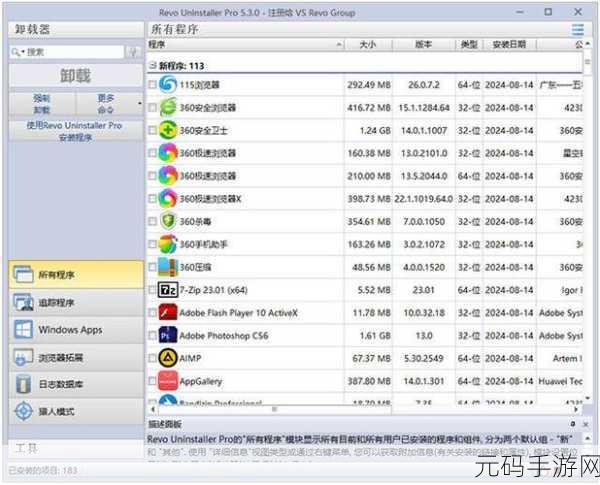
Task: Open the 追踪程序 sidebar tab
Action: point(76,302)
